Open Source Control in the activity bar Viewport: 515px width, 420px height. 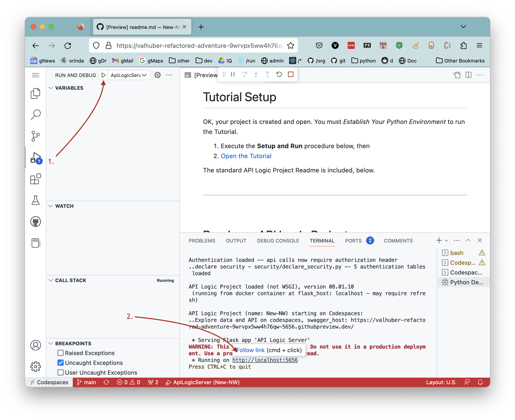[36, 136]
